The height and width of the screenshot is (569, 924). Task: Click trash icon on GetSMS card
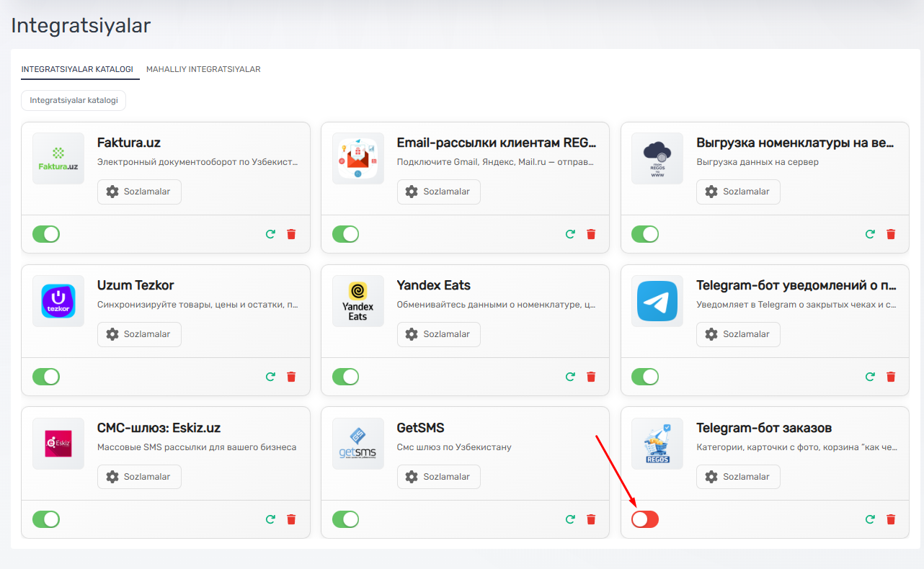point(591,519)
